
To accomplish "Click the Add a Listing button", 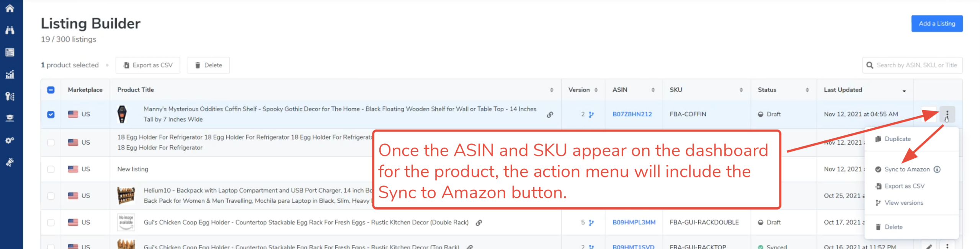I will [x=936, y=24].
